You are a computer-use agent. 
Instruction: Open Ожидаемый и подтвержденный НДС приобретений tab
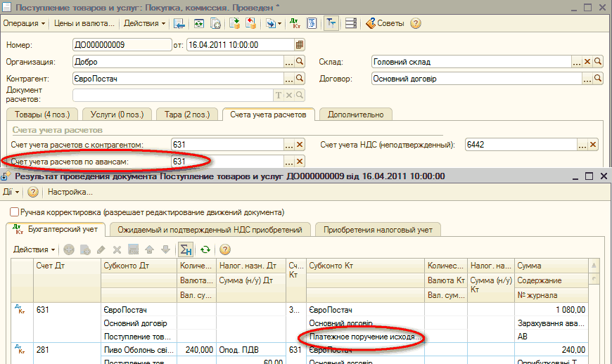(x=210, y=229)
